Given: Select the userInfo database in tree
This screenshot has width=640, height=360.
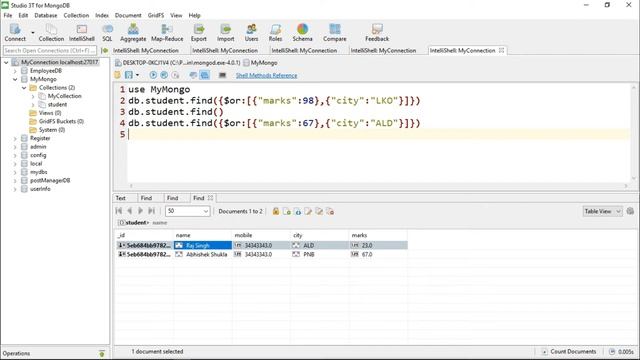Looking at the screenshot, I should (40, 189).
